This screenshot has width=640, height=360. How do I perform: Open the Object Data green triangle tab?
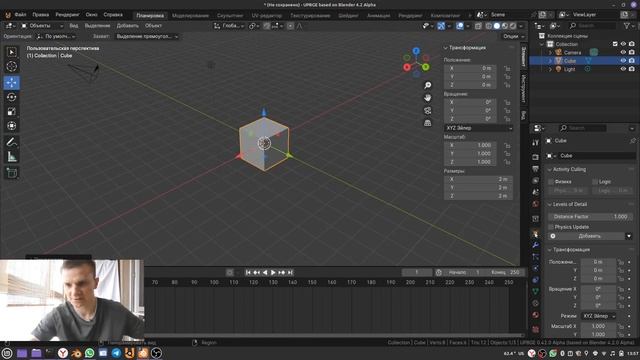point(536,291)
